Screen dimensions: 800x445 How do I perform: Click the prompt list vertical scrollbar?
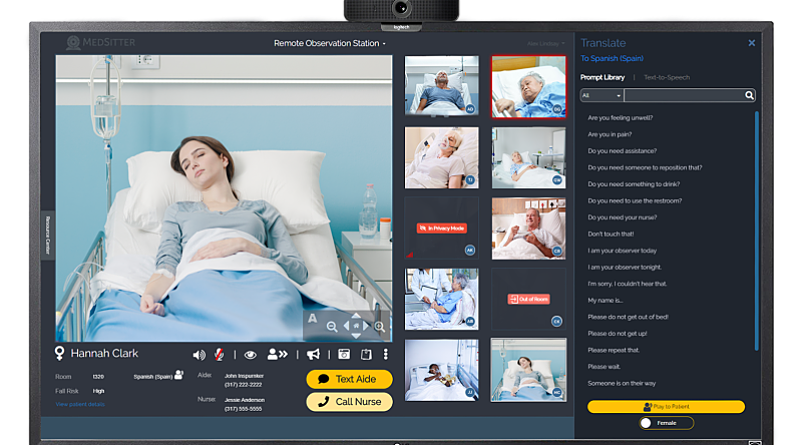tap(757, 231)
